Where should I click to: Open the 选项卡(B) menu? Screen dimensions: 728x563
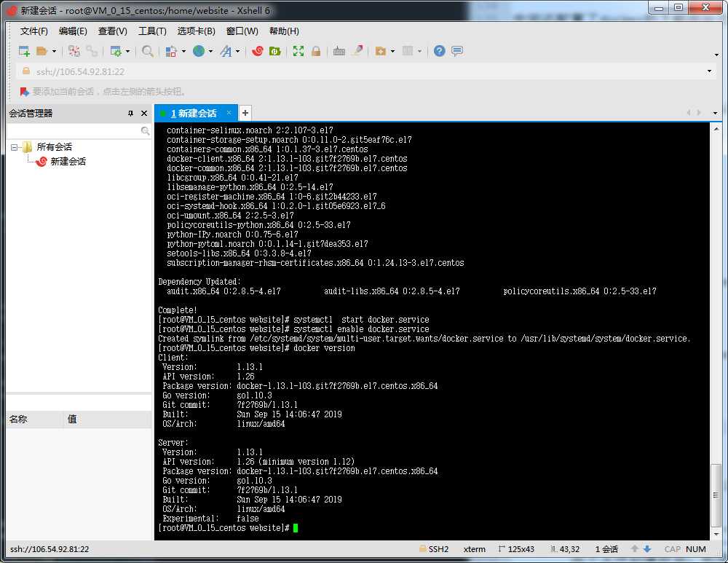pyautogui.click(x=197, y=31)
